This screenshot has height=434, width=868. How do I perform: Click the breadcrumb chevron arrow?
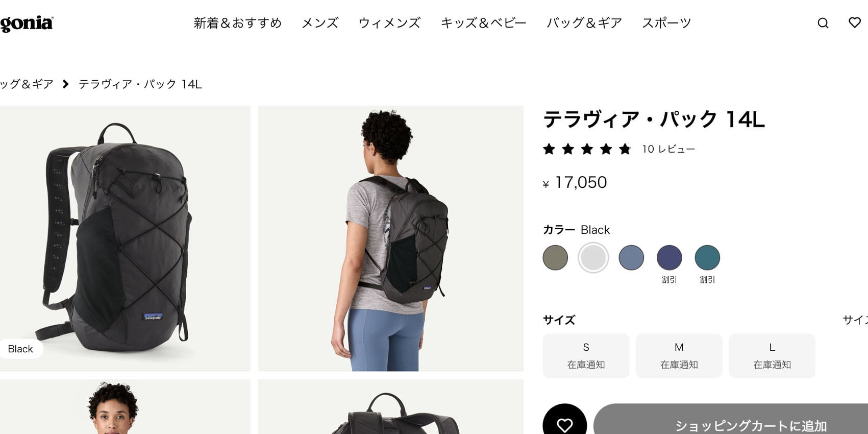(65, 84)
